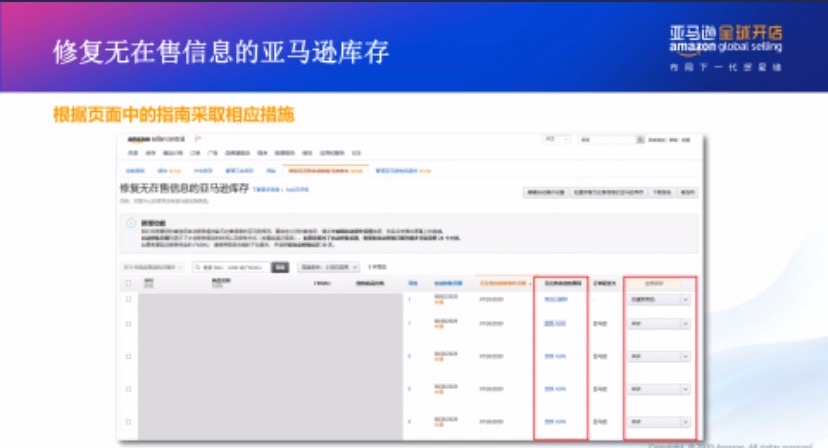Select the orange-underlined active inventory sub-tab
The height and width of the screenshot is (448, 828).
[x=325, y=171]
